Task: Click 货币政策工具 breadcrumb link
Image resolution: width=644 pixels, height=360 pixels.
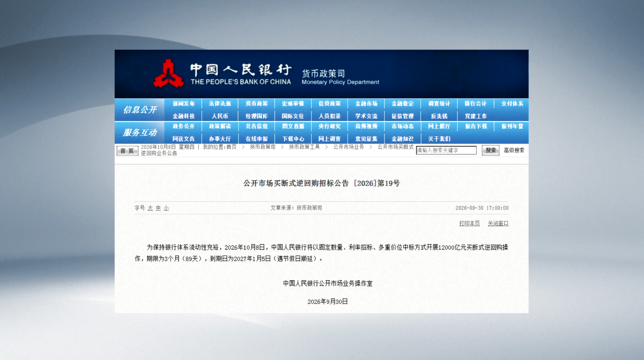Action: [304, 147]
